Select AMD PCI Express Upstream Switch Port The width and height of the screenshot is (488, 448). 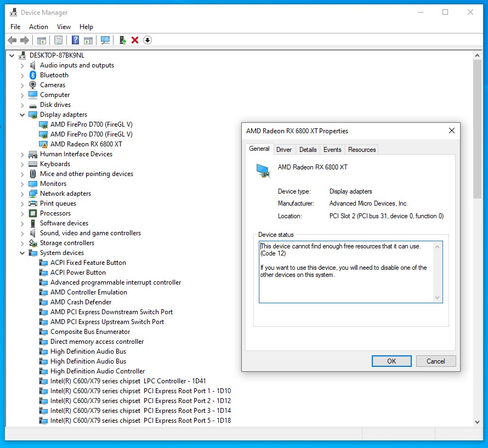click(107, 322)
